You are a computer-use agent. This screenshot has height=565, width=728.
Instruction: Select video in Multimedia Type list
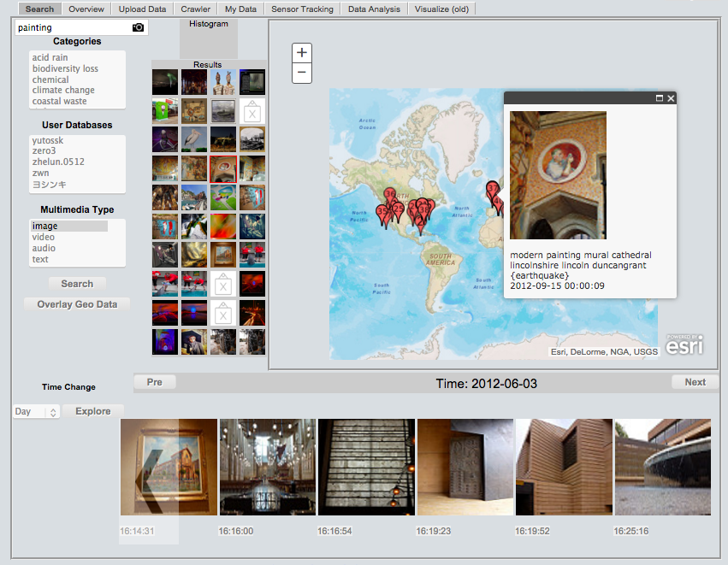pos(44,238)
